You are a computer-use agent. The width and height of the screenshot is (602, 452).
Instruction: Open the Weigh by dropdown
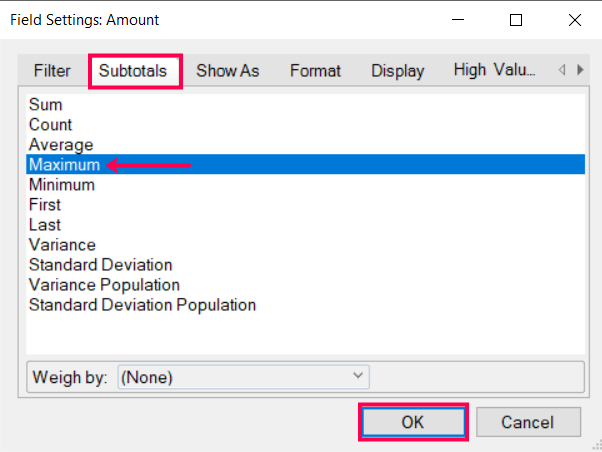click(x=243, y=377)
